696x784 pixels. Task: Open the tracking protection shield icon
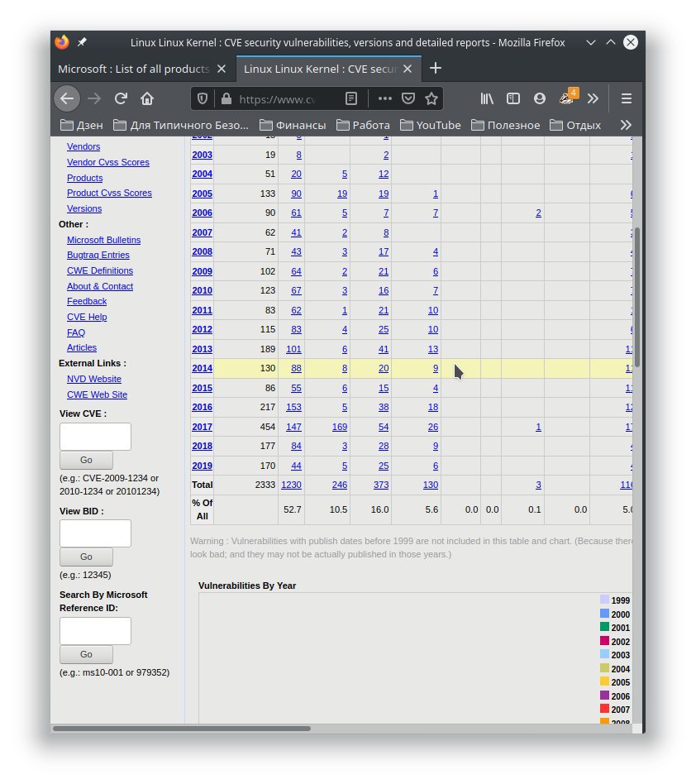point(203,98)
